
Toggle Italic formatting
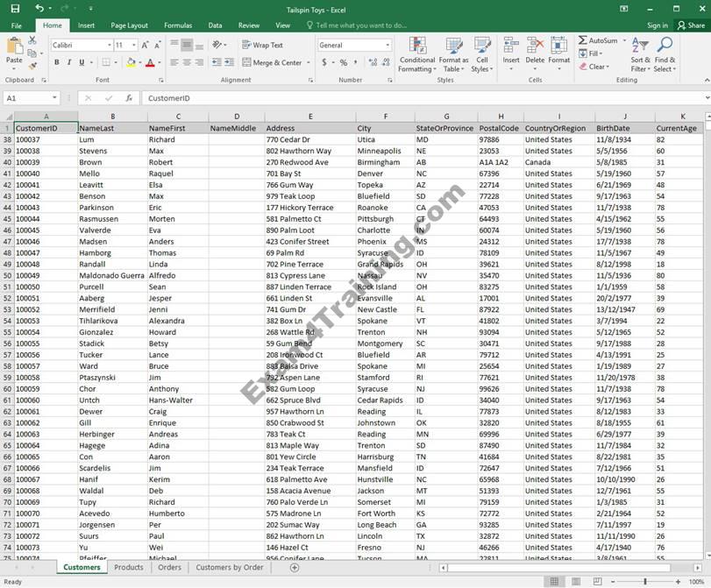[x=69, y=62]
